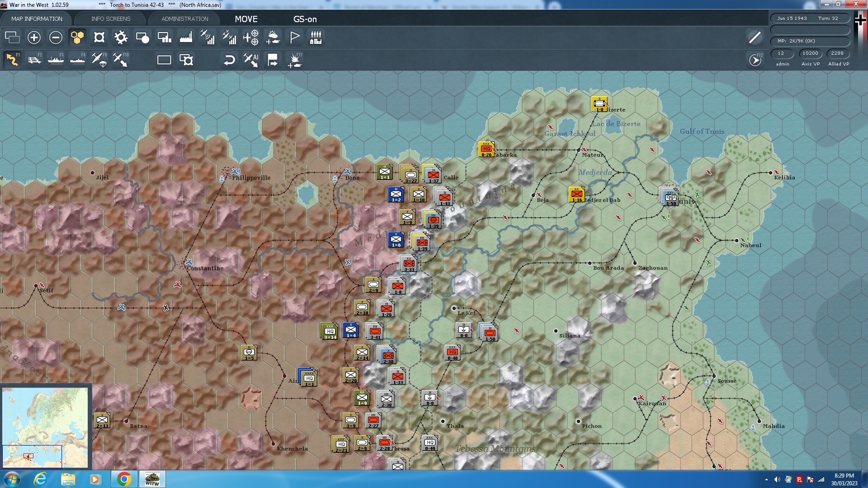The height and width of the screenshot is (488, 868).
Task: Select F2 rail movement mode
Action: [34, 60]
